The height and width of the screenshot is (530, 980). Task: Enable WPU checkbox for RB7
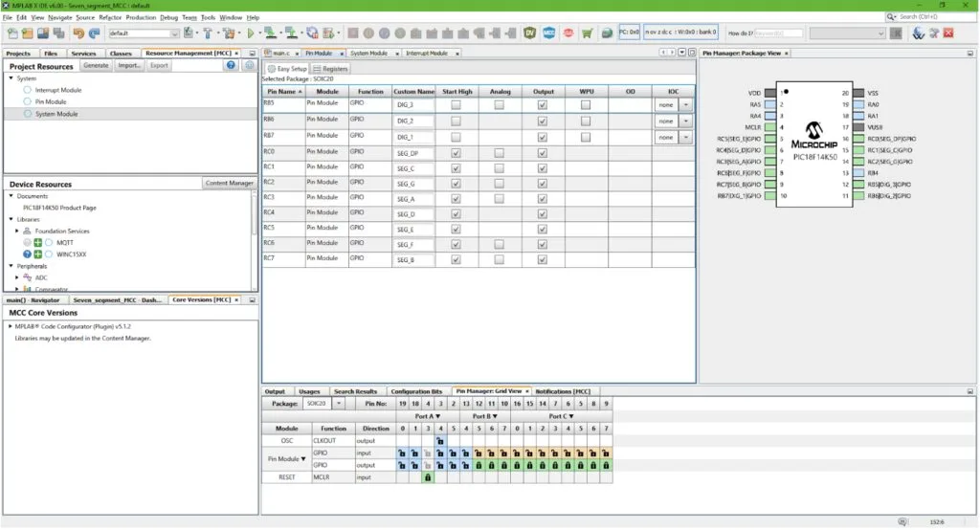point(586,137)
